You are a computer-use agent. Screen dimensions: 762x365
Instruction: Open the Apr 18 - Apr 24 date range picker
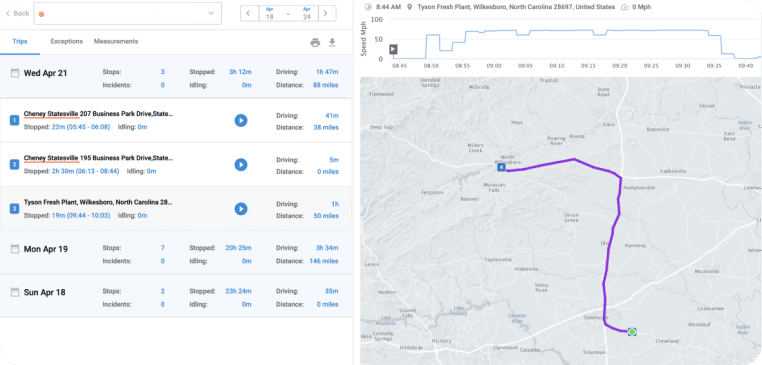click(x=288, y=13)
